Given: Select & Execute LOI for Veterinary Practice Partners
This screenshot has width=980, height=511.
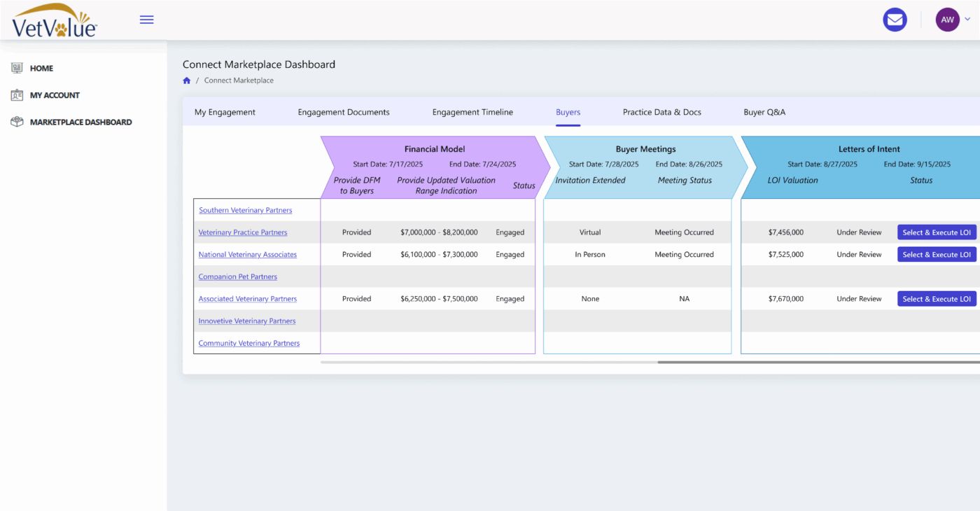Looking at the screenshot, I should pos(937,232).
